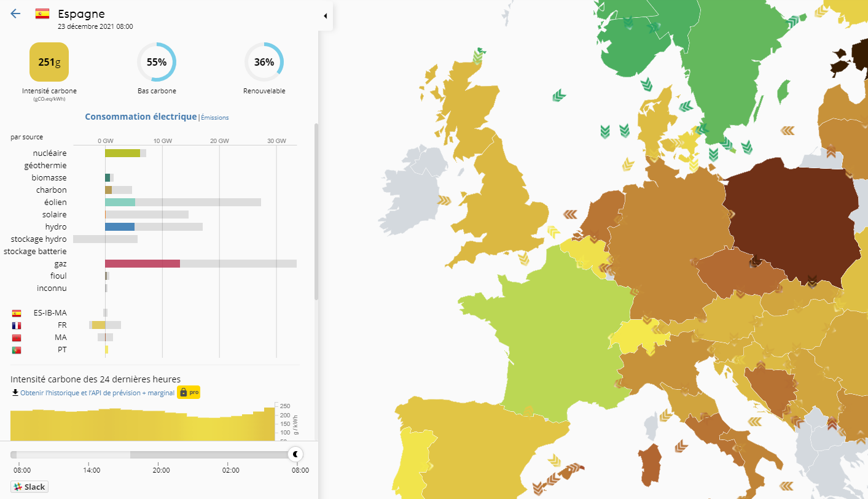Select Poland on the map

pyautogui.click(x=792, y=215)
